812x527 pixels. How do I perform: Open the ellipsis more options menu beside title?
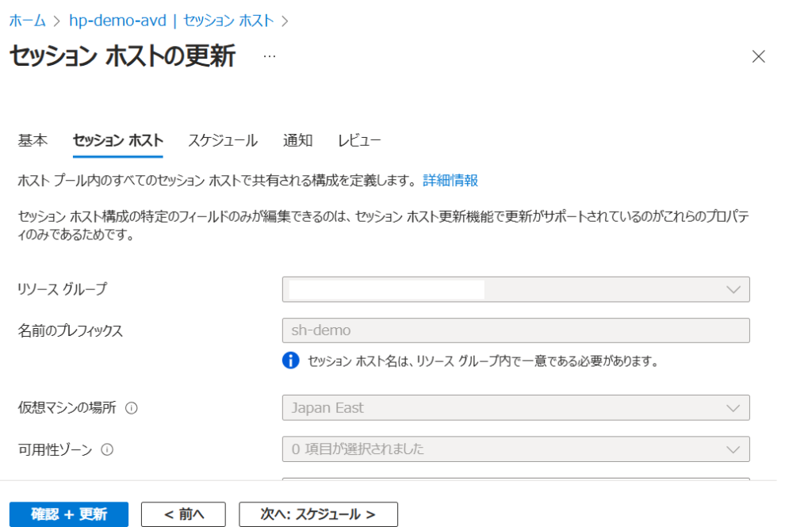click(x=270, y=57)
